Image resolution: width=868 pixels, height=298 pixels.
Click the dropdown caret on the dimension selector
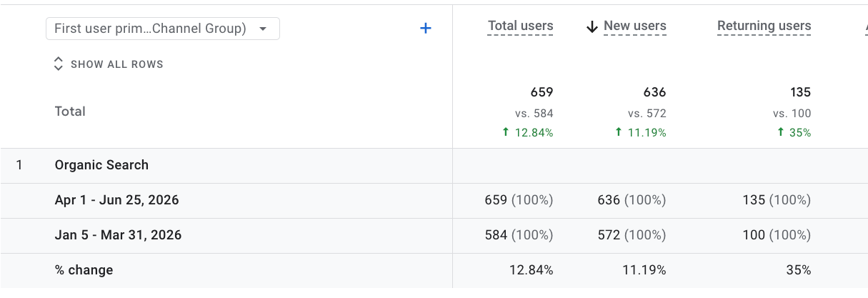[263, 29]
